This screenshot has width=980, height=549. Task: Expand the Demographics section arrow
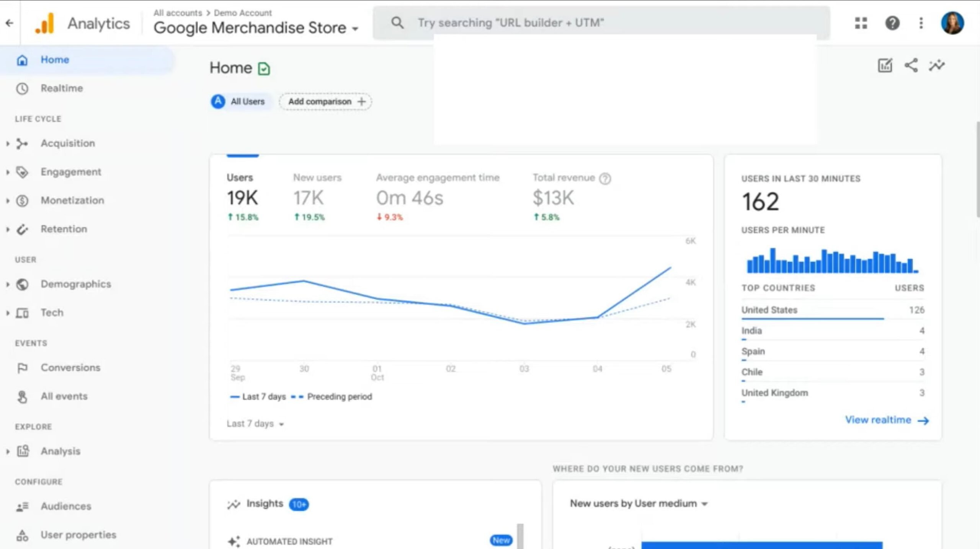pyautogui.click(x=8, y=284)
